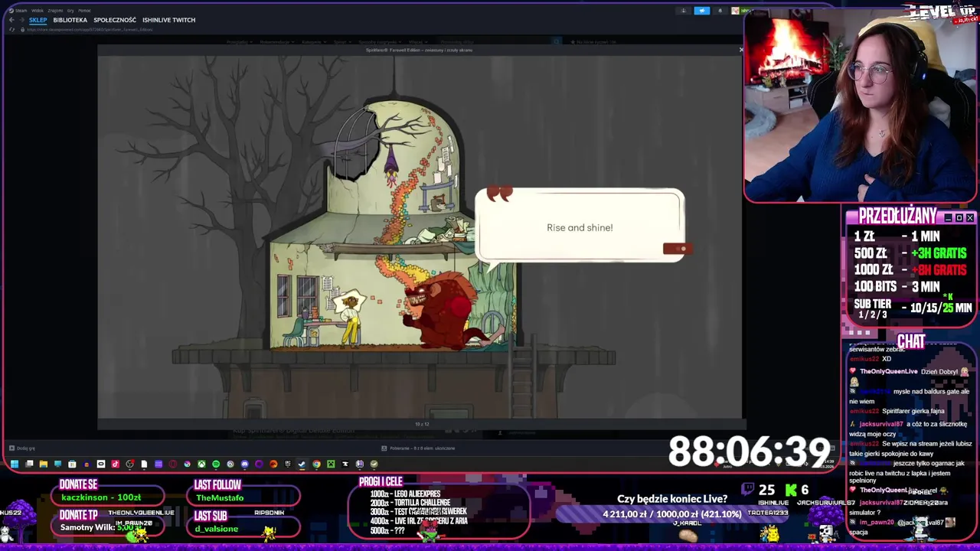Click Steam's forward navigation arrow

21,20
